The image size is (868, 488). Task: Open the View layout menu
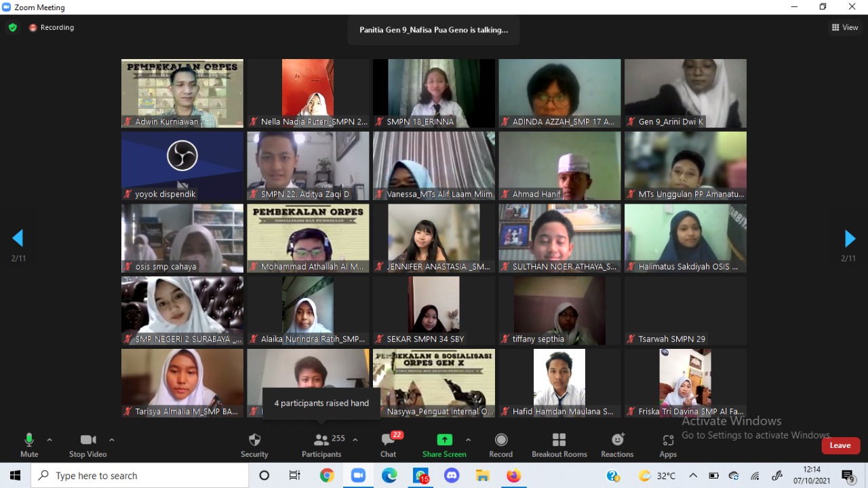point(845,28)
